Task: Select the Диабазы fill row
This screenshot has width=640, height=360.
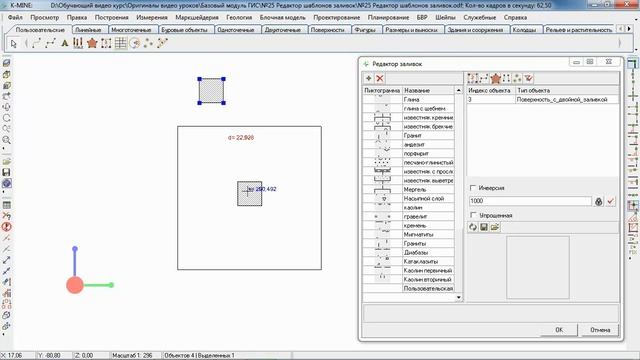Action: 408,252
